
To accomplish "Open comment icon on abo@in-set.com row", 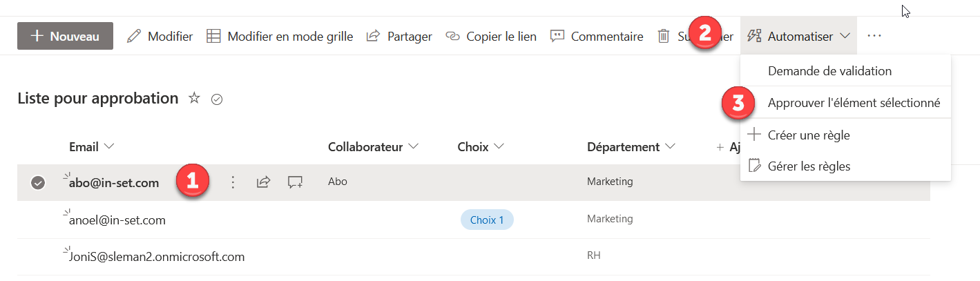I will coord(296,182).
